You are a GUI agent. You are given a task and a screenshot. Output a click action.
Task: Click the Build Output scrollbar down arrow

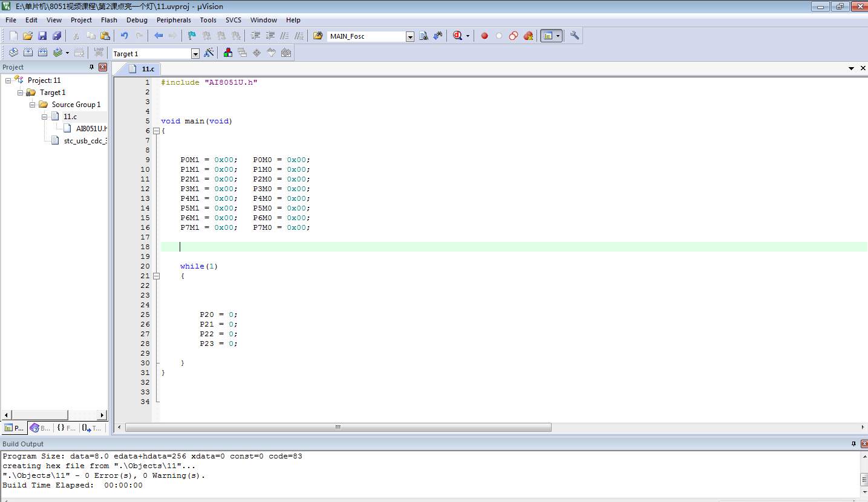pos(864,494)
